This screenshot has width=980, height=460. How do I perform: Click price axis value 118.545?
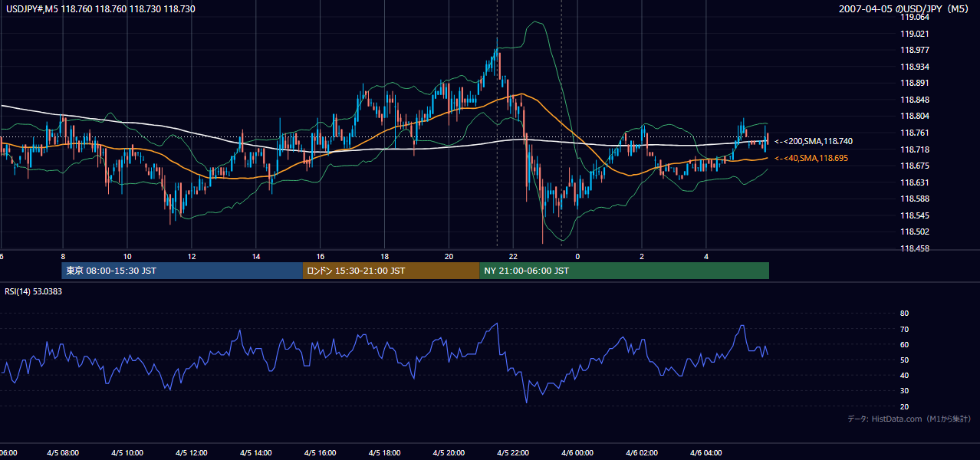pyautogui.click(x=915, y=215)
